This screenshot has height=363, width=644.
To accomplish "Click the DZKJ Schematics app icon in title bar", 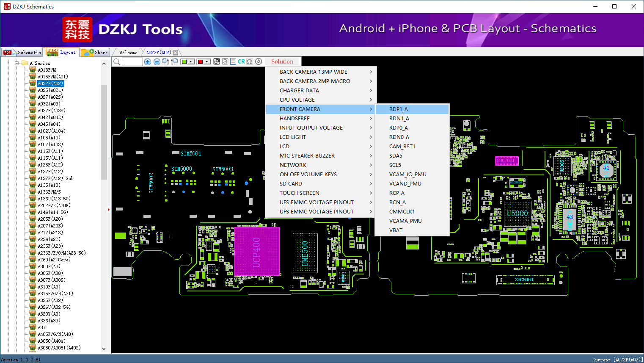I will (7, 6).
